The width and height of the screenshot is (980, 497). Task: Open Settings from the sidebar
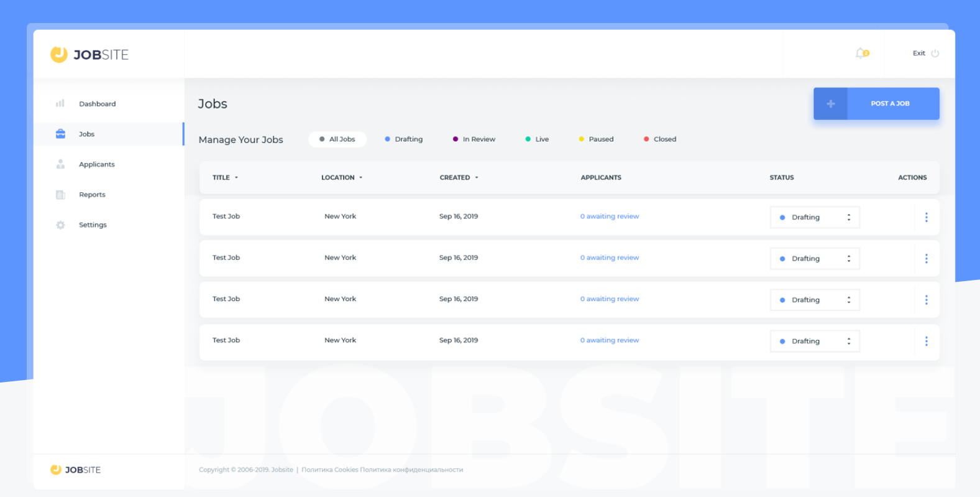[93, 225]
